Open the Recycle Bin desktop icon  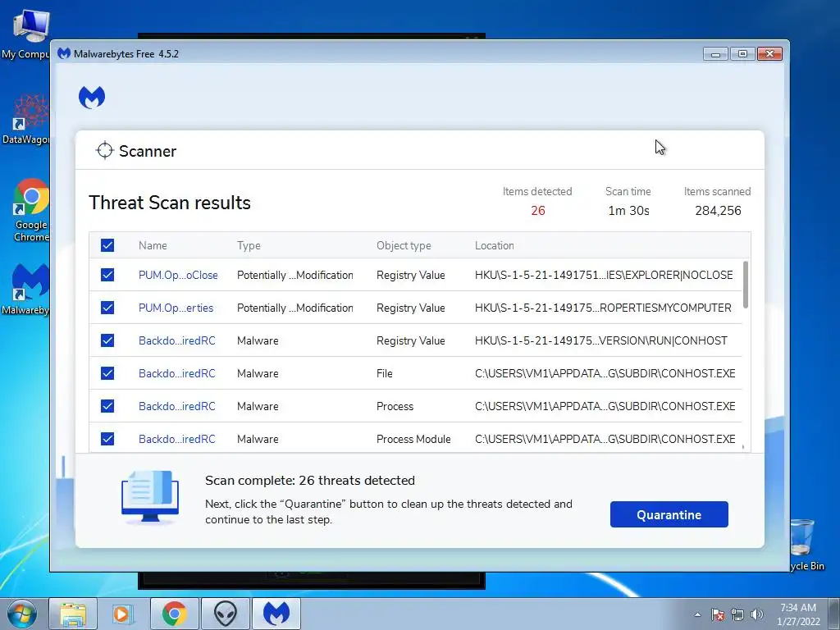click(806, 545)
